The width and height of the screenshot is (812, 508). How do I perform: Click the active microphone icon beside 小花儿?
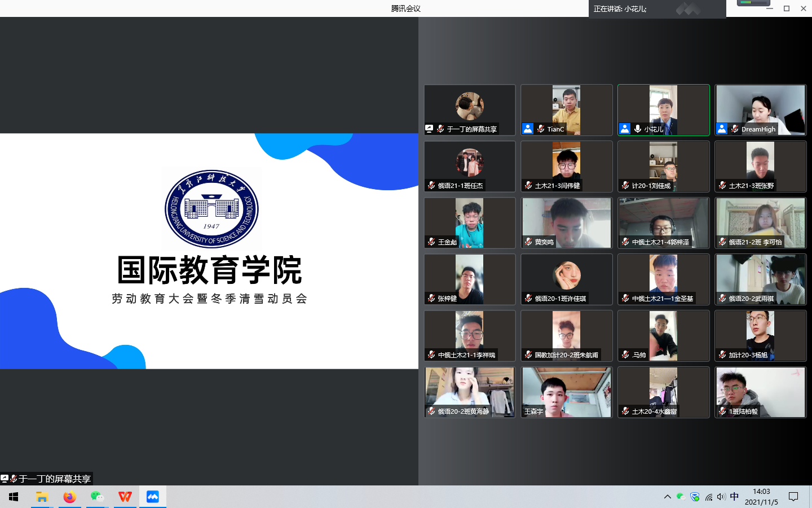(637, 129)
